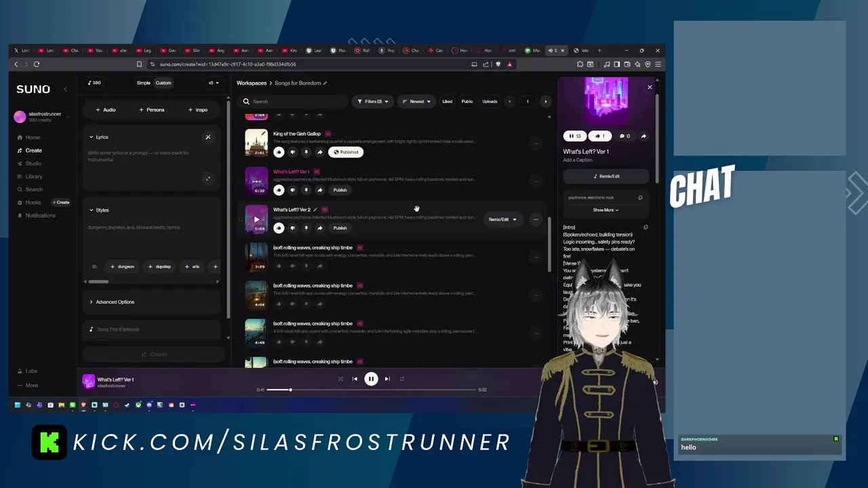
Task: Pause playback in the player bar
Action: (371, 379)
